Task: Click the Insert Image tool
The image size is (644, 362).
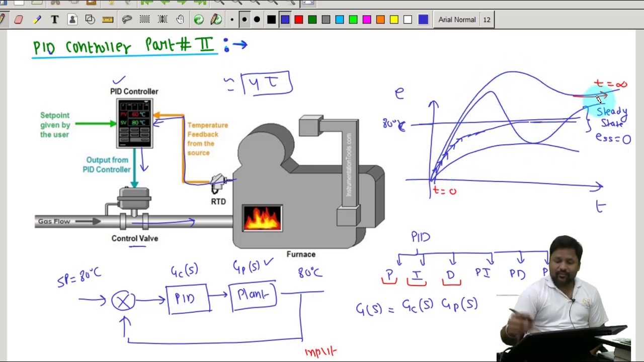Action: point(72,20)
